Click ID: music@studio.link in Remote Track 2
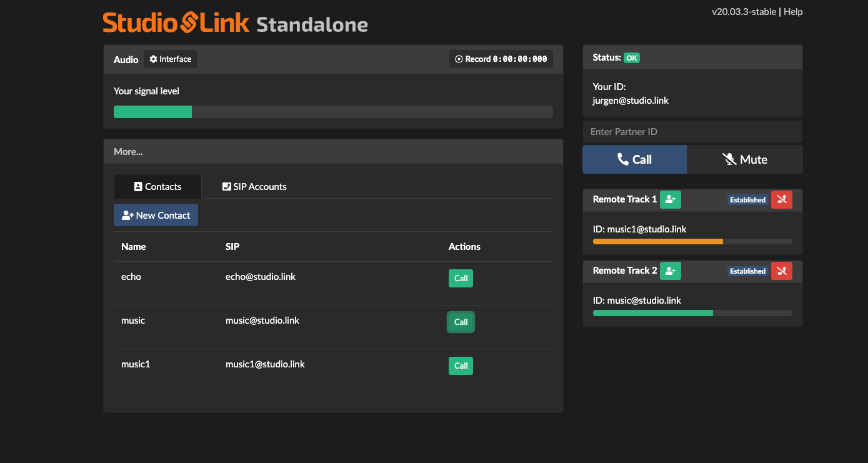868x463 pixels. coord(637,301)
